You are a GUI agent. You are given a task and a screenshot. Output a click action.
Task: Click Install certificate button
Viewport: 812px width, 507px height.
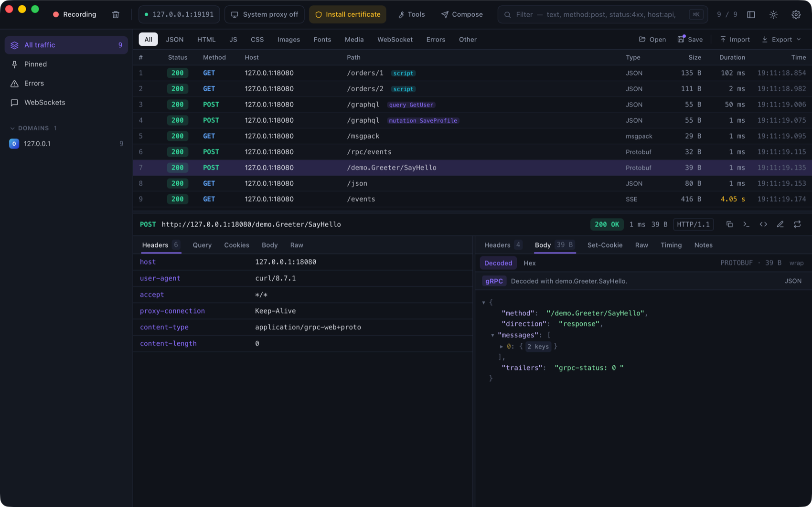coord(348,14)
